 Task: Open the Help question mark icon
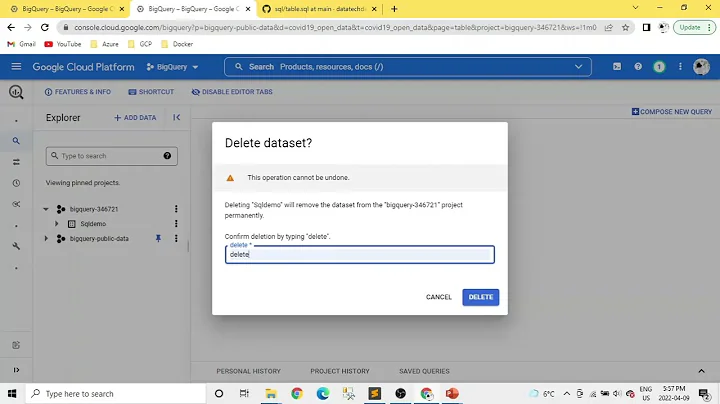638,67
